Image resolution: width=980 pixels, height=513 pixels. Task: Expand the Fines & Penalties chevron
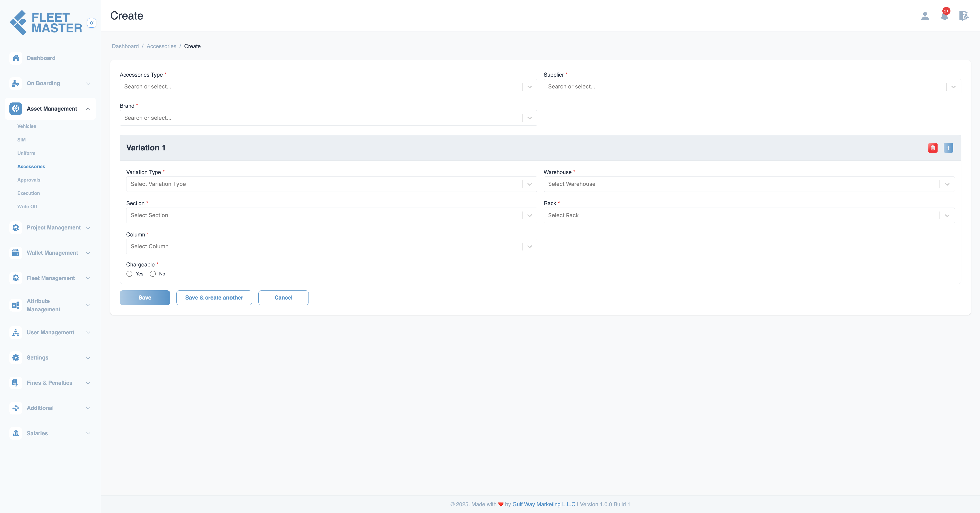click(88, 383)
